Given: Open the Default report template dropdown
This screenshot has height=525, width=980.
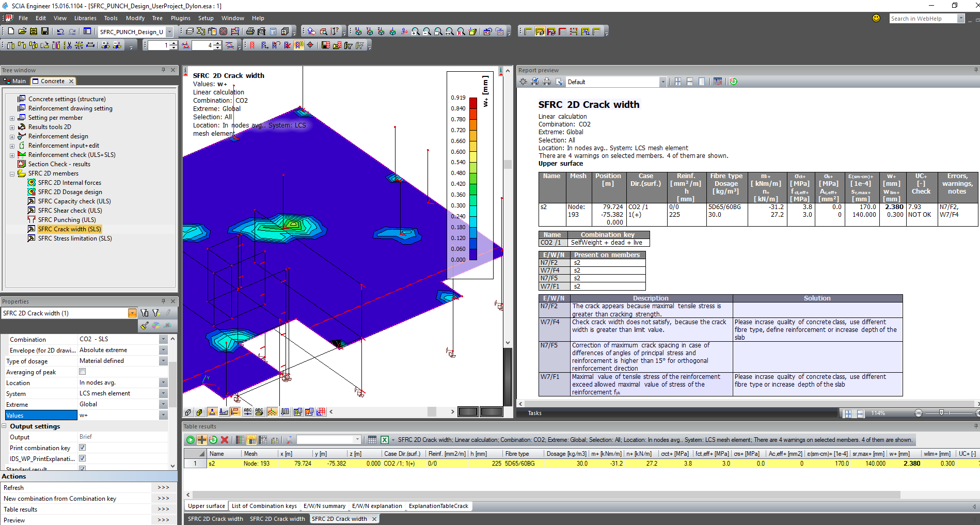Looking at the screenshot, I should (x=662, y=82).
